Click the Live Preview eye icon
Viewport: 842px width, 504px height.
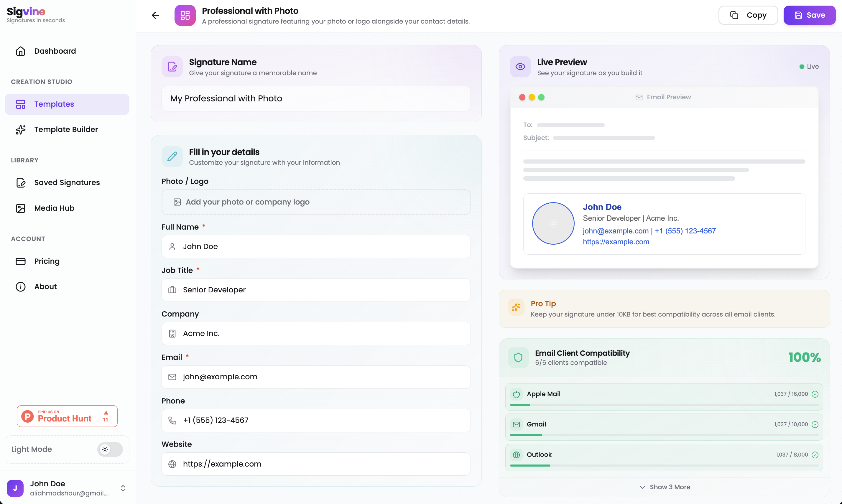point(520,67)
